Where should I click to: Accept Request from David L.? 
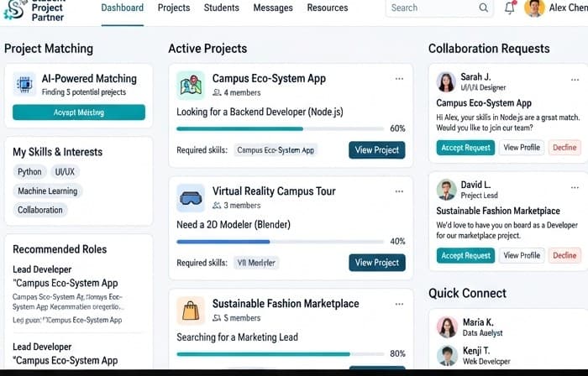tap(465, 255)
